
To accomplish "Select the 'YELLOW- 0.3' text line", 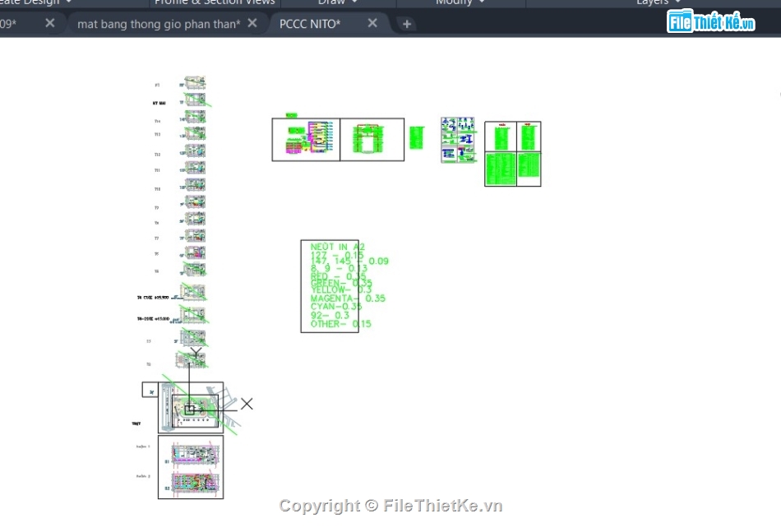I will 340,289.
